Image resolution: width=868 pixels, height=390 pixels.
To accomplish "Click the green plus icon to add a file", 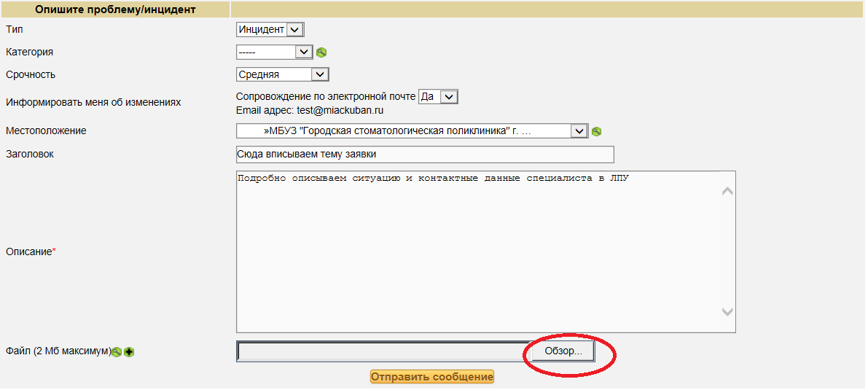I will 129,352.
